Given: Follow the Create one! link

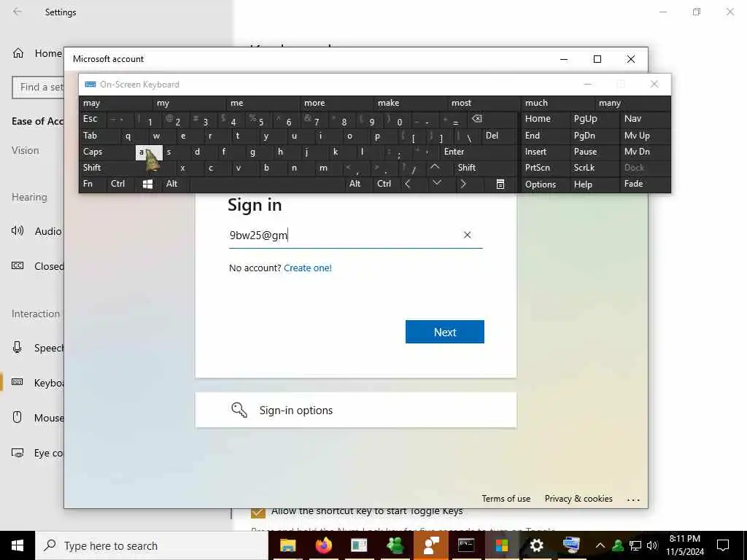Looking at the screenshot, I should click(308, 268).
